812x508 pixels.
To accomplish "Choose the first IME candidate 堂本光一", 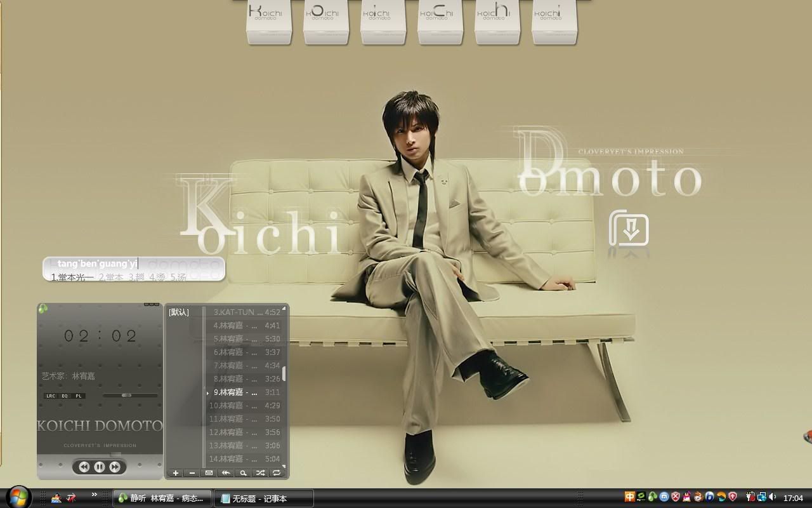I will pyautogui.click(x=72, y=277).
